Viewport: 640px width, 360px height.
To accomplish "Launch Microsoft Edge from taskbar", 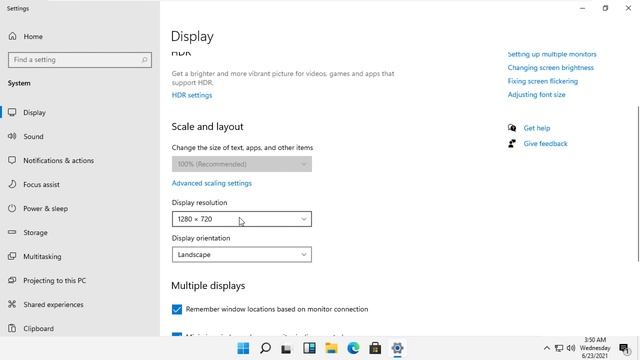I will (x=353, y=348).
